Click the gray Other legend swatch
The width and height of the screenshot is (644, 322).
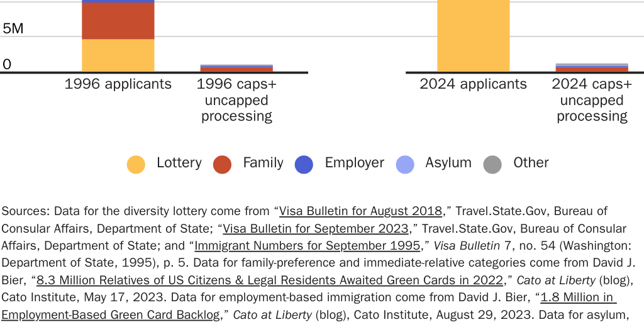(x=492, y=164)
